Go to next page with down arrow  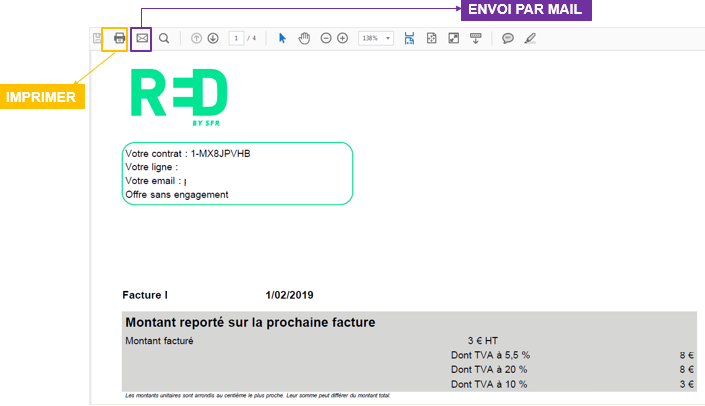213,39
